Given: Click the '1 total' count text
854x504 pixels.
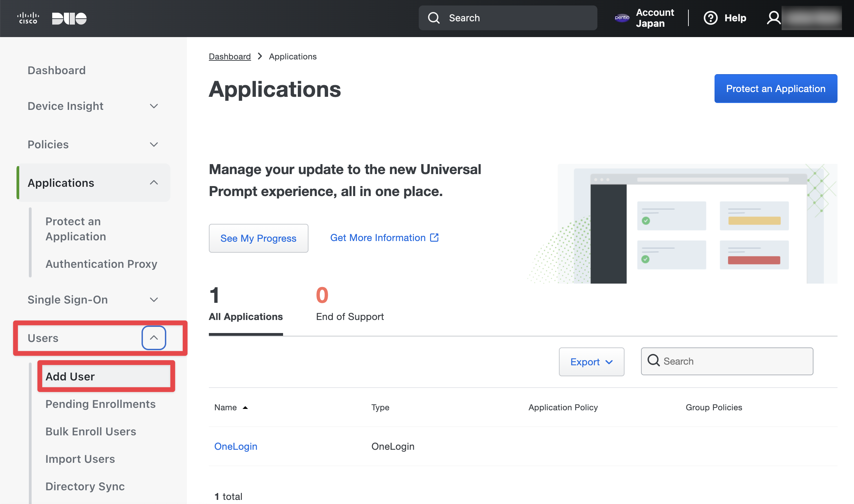Looking at the screenshot, I should coord(228,496).
